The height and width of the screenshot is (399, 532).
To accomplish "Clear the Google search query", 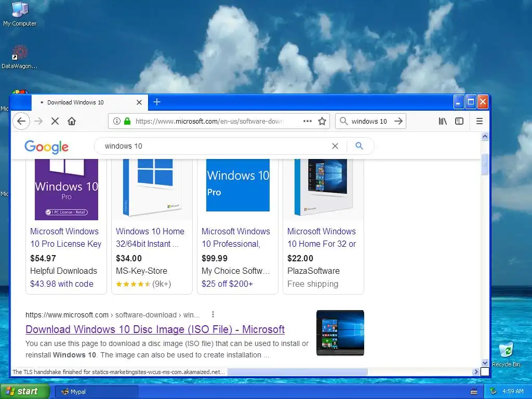I will pyautogui.click(x=335, y=146).
